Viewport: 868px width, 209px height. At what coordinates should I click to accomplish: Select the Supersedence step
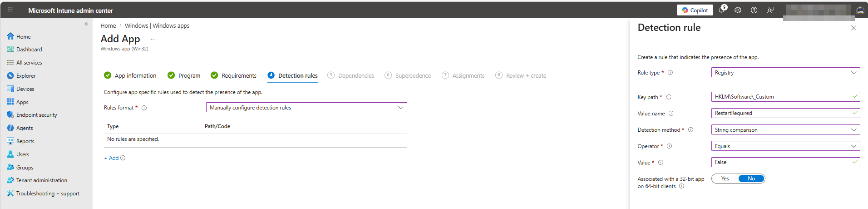click(408, 75)
